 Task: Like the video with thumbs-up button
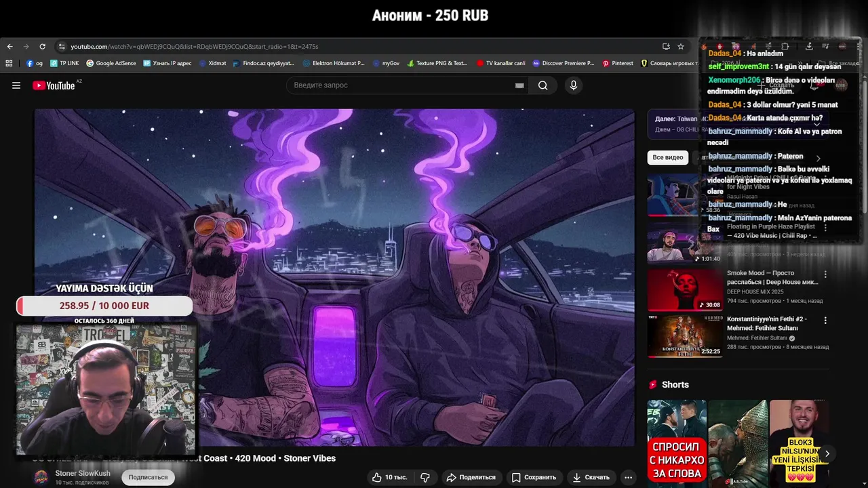(390, 477)
